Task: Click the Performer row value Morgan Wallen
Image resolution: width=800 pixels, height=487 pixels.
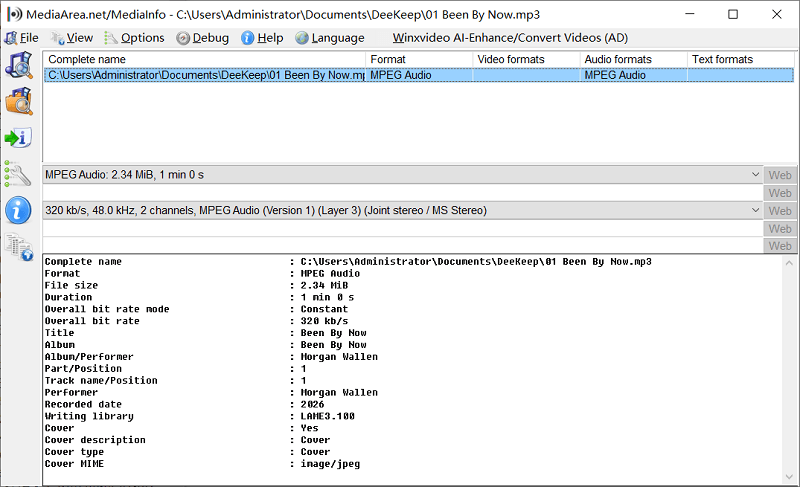Action: click(x=339, y=392)
